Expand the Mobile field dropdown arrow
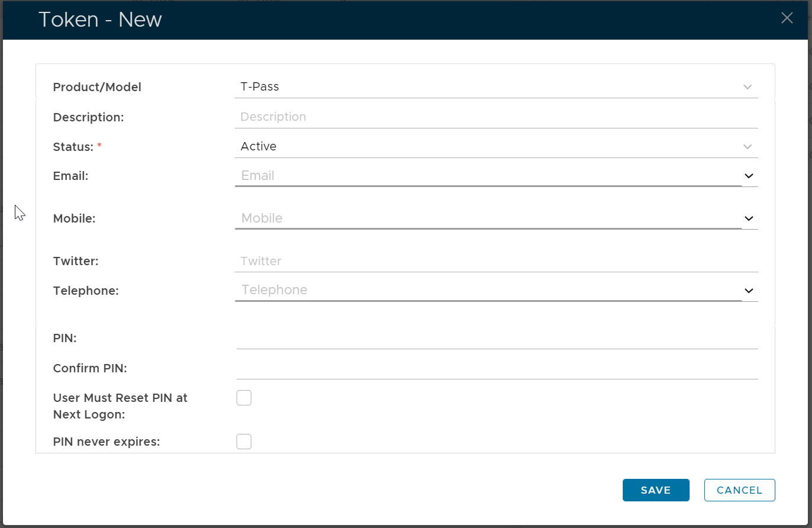 [749, 218]
